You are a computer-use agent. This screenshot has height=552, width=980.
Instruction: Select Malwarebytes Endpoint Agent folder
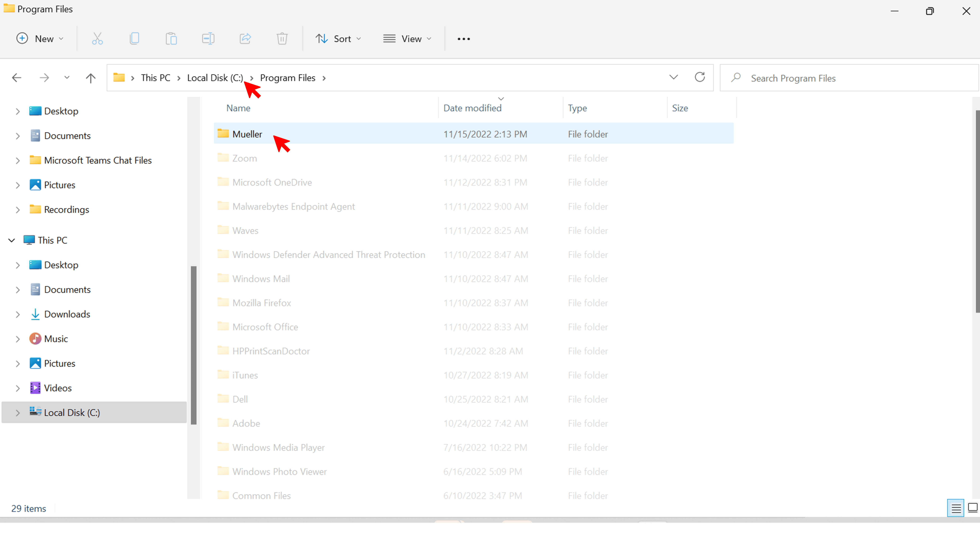pyautogui.click(x=474, y=206)
